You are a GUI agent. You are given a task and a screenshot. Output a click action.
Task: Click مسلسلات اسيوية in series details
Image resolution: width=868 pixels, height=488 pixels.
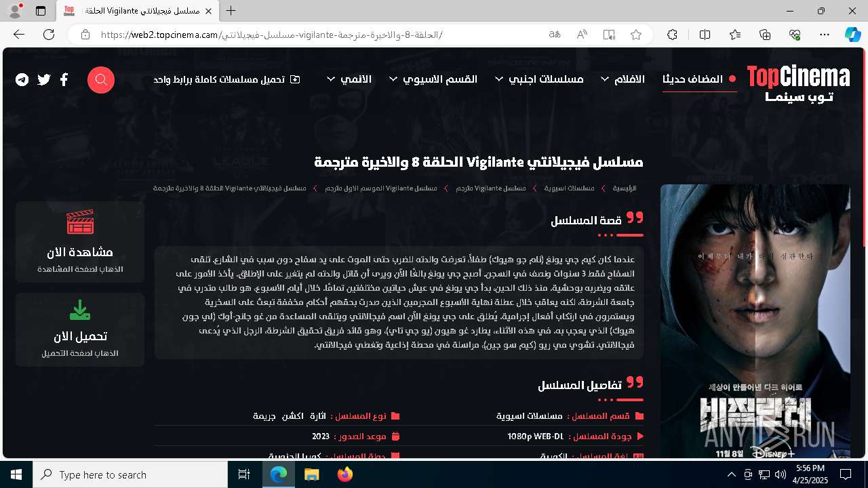click(x=530, y=416)
